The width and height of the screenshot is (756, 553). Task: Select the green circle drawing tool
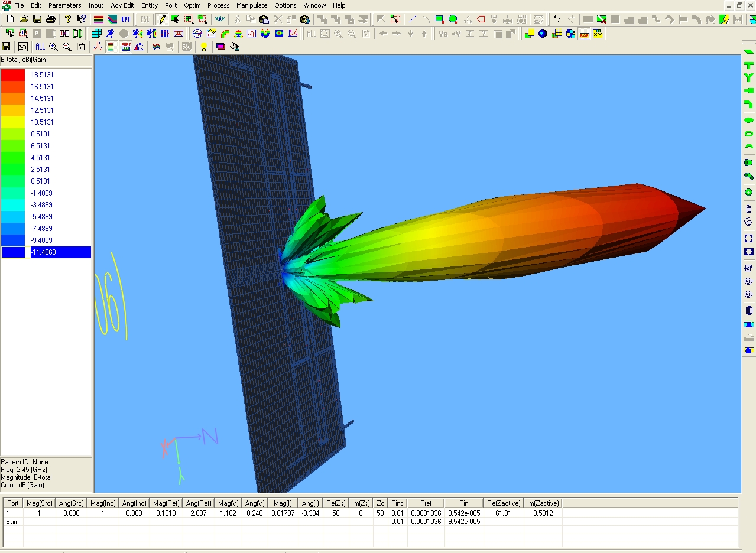[453, 19]
